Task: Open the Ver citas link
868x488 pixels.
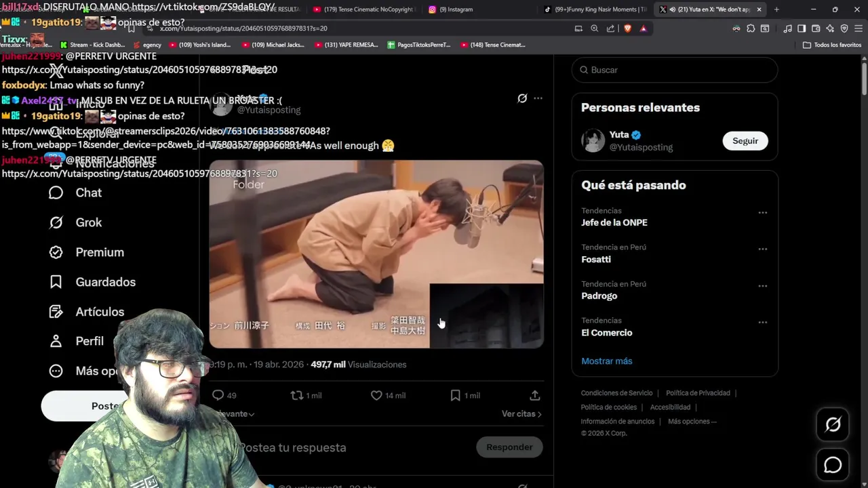Action: coord(521,413)
